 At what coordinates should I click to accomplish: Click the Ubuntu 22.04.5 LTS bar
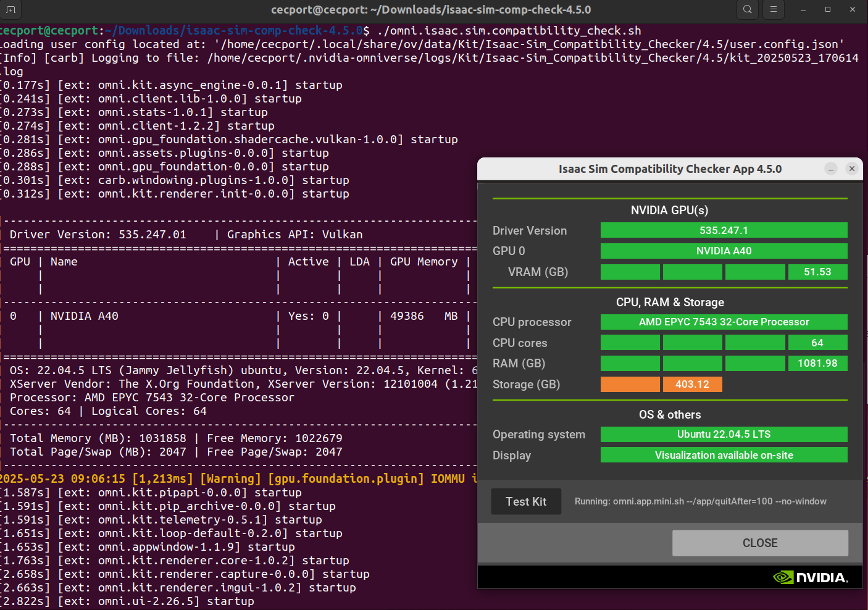724,434
